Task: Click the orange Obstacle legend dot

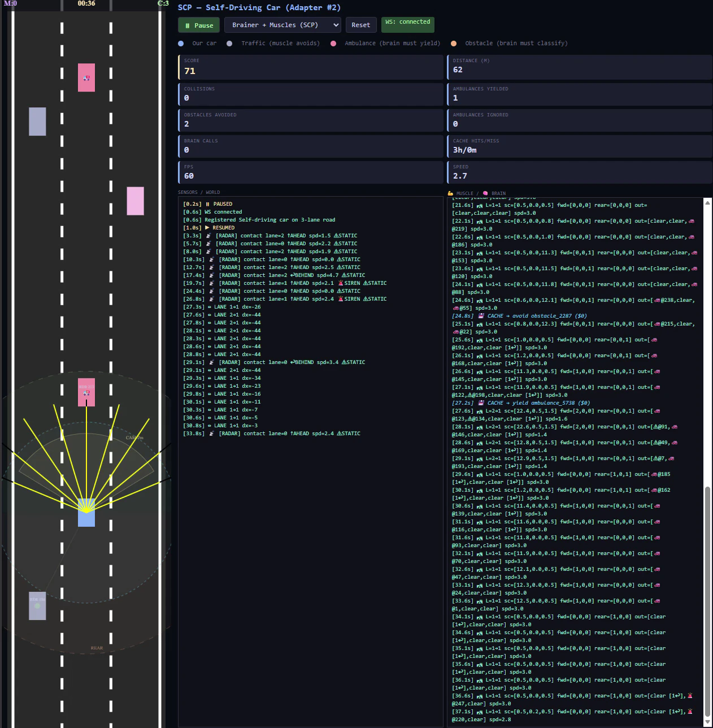Action: pos(454,44)
